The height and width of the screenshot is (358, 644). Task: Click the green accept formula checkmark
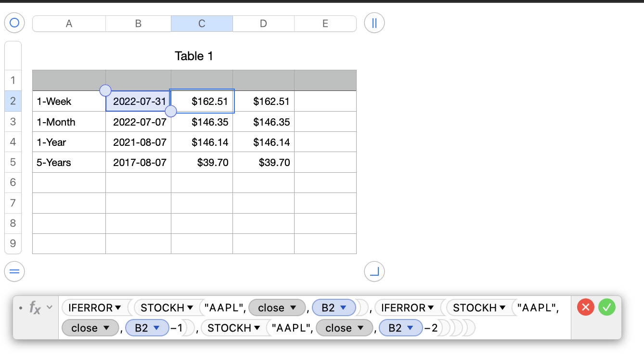coord(607,307)
